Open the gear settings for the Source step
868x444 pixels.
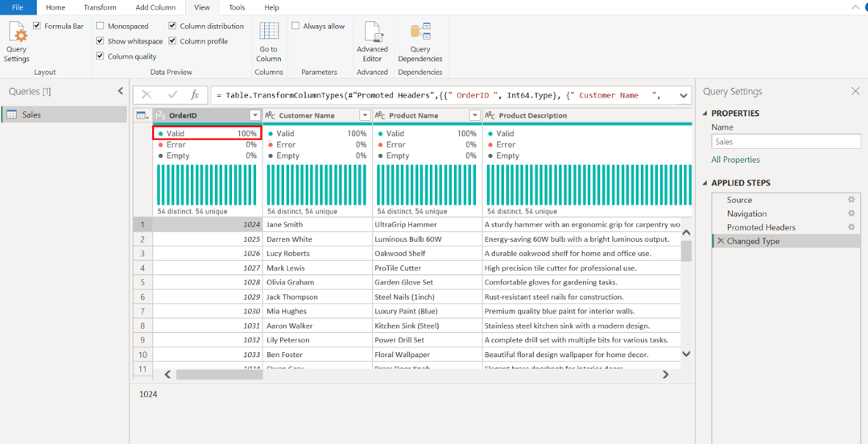pyautogui.click(x=851, y=200)
